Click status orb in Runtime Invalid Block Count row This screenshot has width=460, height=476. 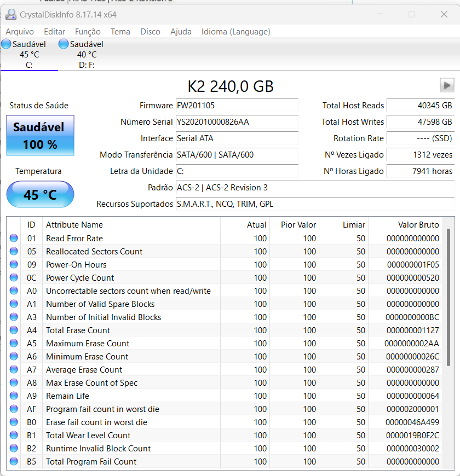coord(14,448)
